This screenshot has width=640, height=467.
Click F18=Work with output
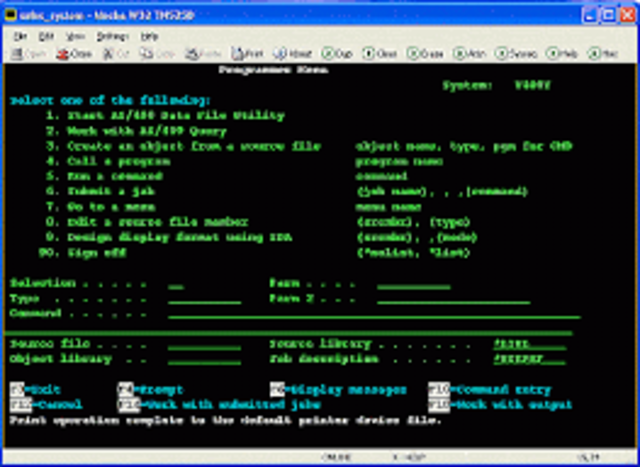[500, 405]
